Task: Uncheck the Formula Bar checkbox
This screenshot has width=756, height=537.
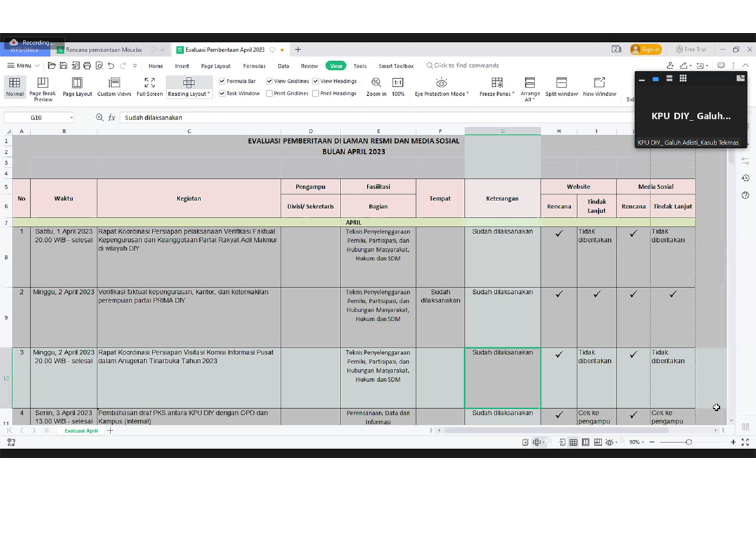Action: pos(222,82)
